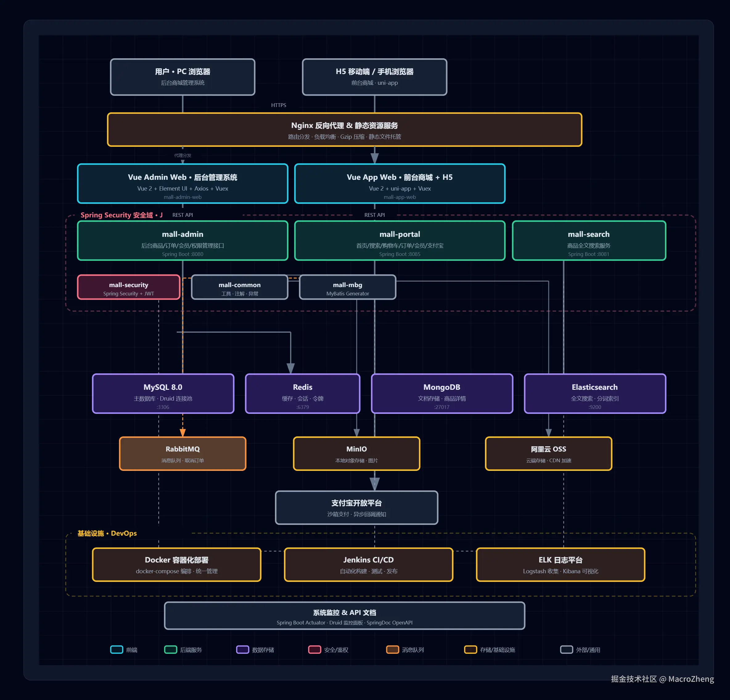Select the MongoDB storage node
Image resolution: width=730 pixels, height=700 pixels.
coord(442,394)
